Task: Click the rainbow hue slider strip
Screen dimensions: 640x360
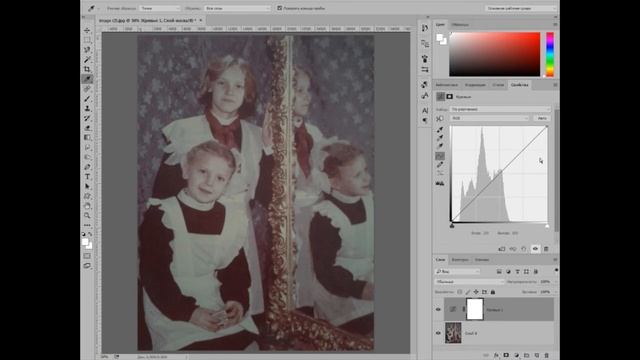Action: (x=550, y=54)
